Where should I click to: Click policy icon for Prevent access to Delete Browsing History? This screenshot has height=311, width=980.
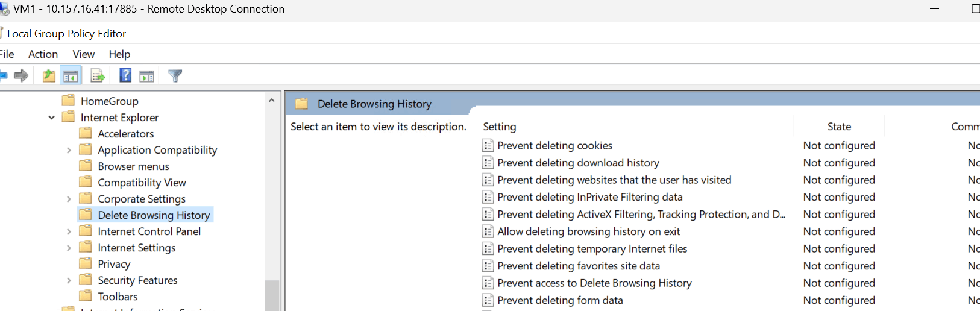488,283
